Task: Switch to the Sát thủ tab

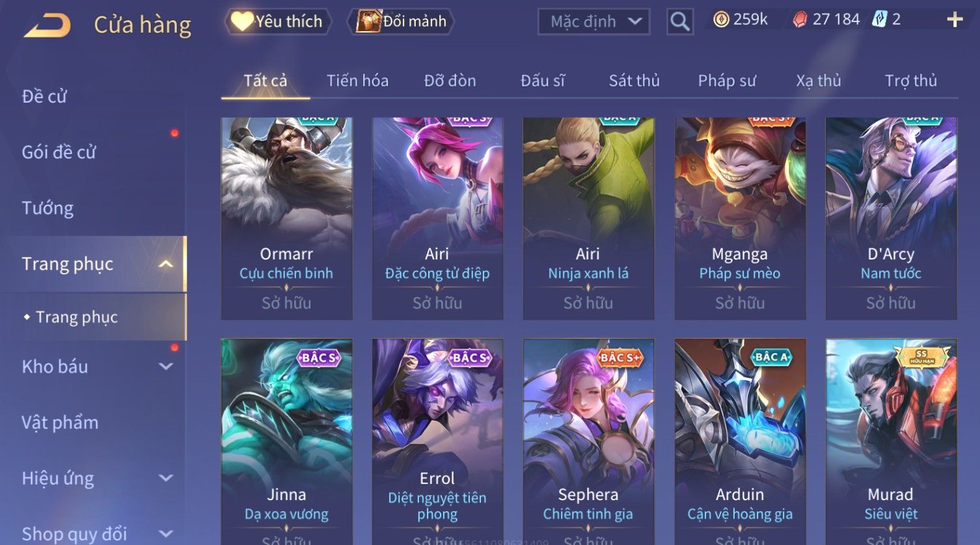Action: (x=634, y=81)
